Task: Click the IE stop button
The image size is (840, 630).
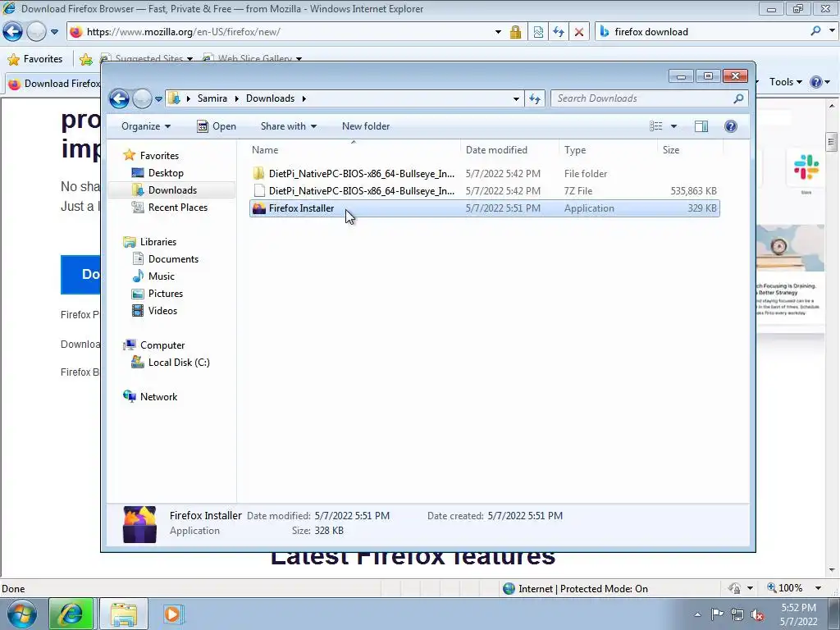Action: tap(578, 32)
